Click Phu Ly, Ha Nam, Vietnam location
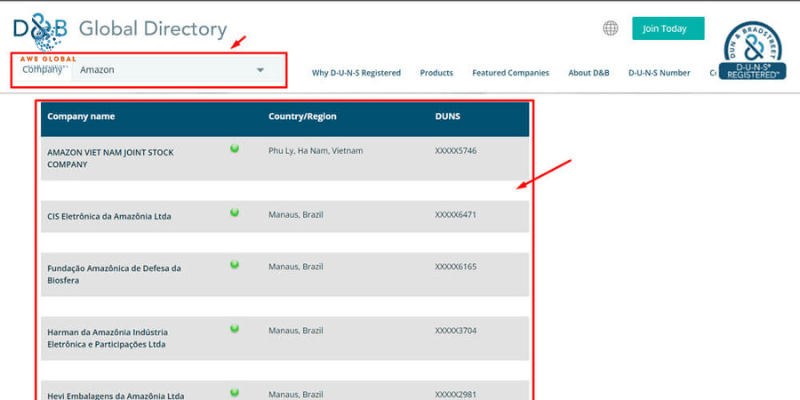800x400 pixels. click(x=316, y=151)
